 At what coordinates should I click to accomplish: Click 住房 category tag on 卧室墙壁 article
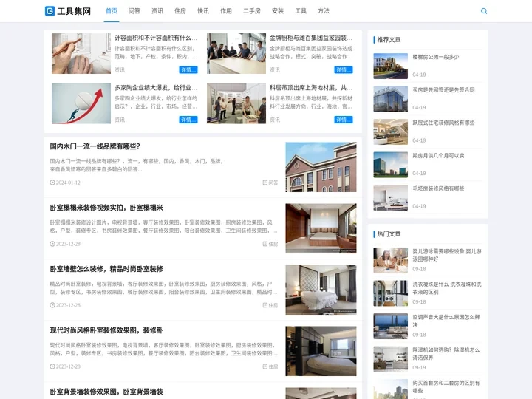(x=270, y=305)
